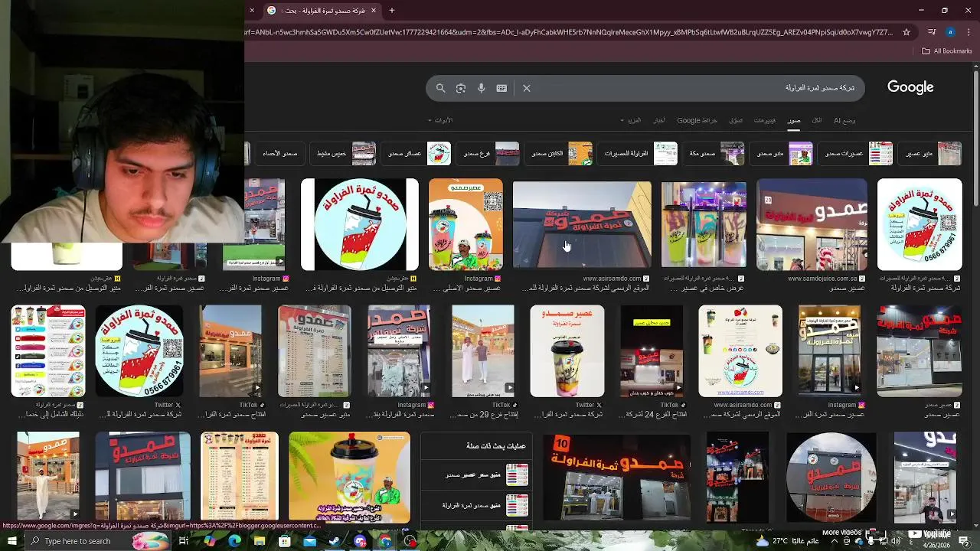
Task: Select the 'الكابتن صمدو' filter chip
Action: [560, 154]
